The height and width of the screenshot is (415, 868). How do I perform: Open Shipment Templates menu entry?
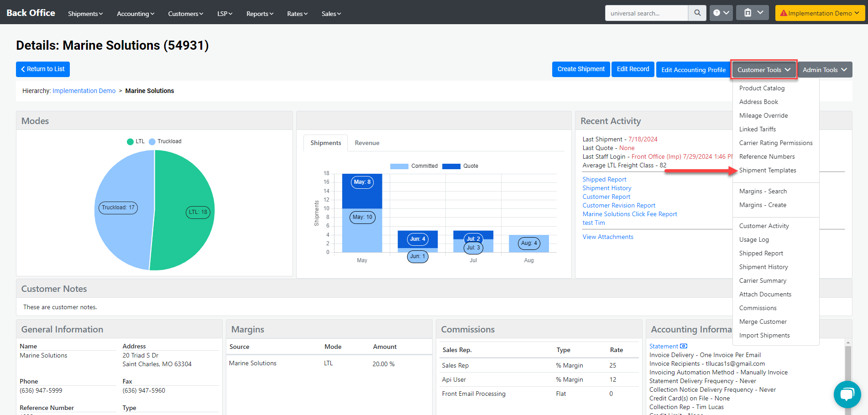(x=768, y=170)
